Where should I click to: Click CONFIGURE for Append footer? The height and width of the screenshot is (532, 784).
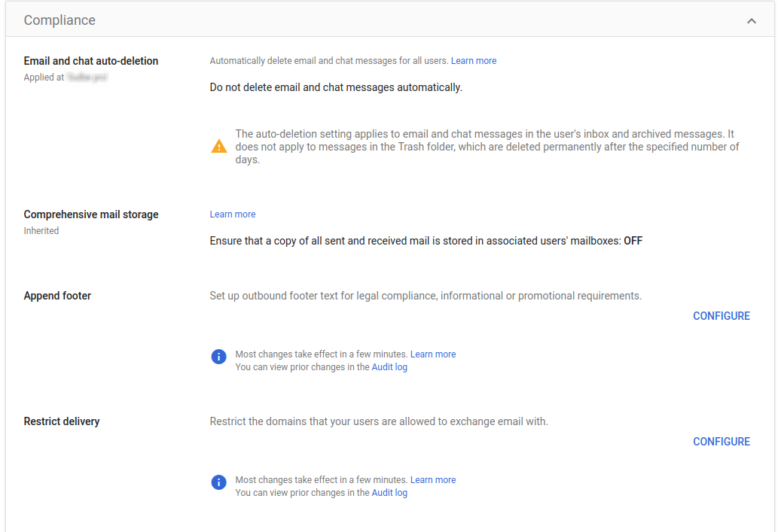[721, 315]
